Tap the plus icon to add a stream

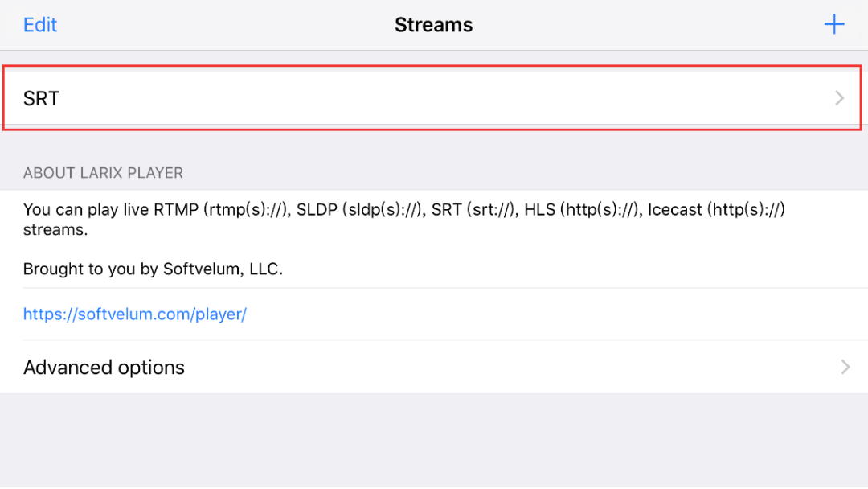click(x=834, y=25)
